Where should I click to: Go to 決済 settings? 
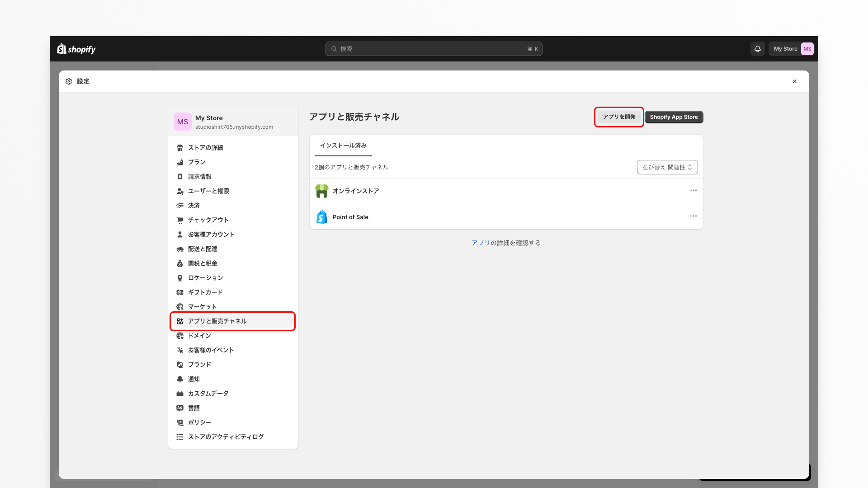coord(233,206)
